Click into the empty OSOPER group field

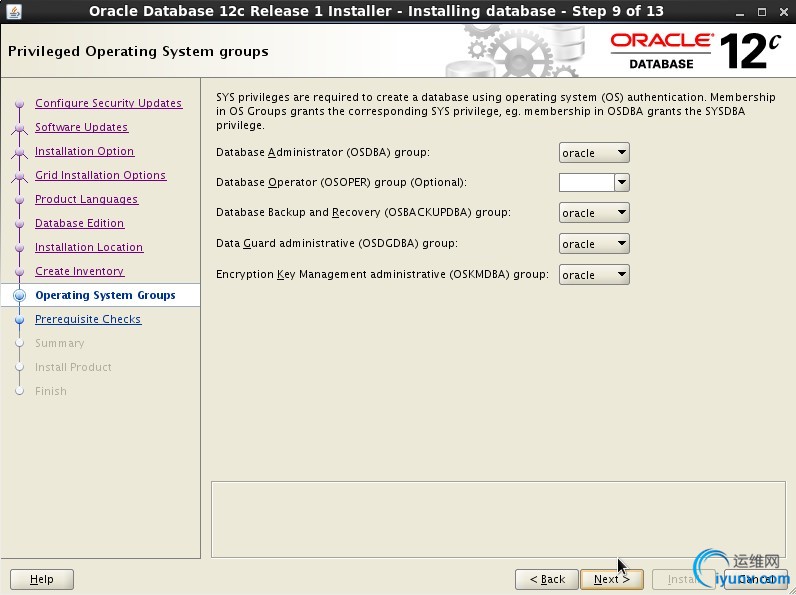tap(586, 183)
